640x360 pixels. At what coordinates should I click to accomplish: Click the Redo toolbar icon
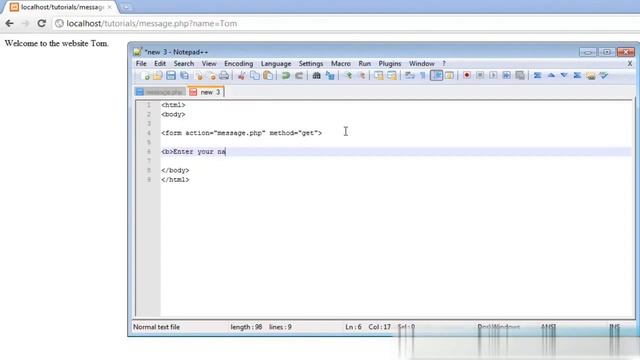tap(299, 76)
